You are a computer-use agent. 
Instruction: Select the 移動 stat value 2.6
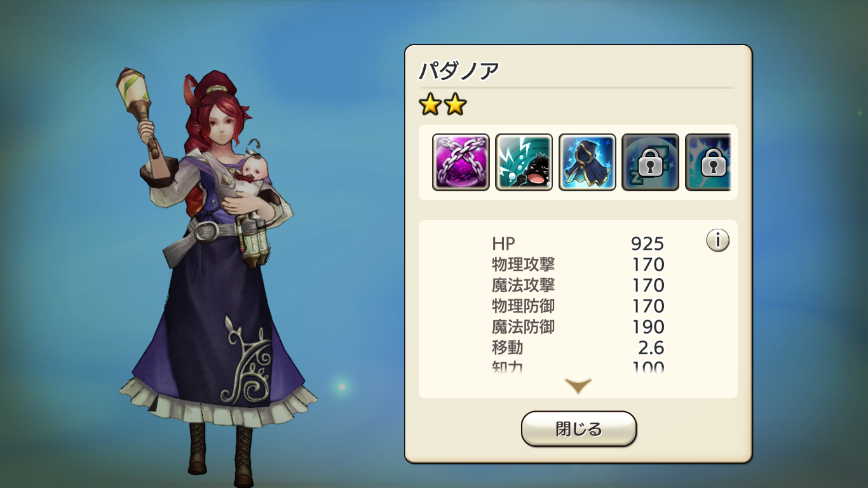(651, 348)
